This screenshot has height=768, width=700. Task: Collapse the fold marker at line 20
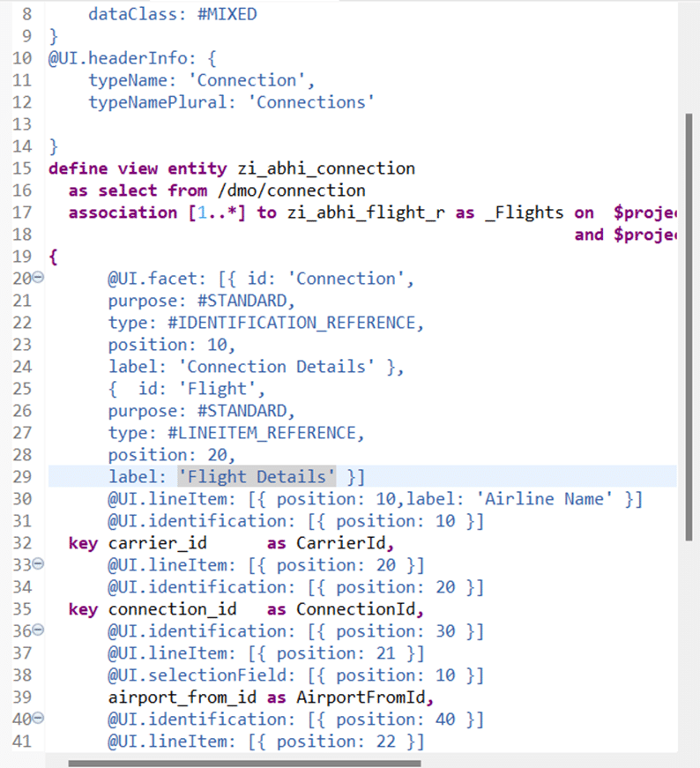tap(38, 279)
